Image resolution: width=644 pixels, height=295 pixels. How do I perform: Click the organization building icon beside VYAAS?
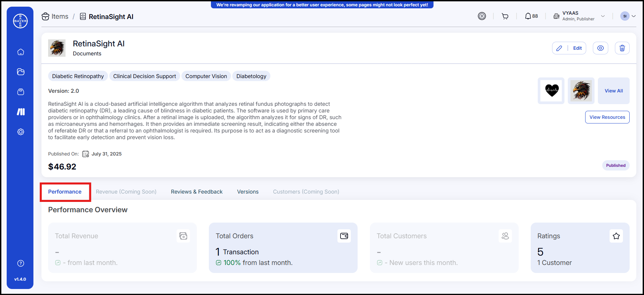556,16
